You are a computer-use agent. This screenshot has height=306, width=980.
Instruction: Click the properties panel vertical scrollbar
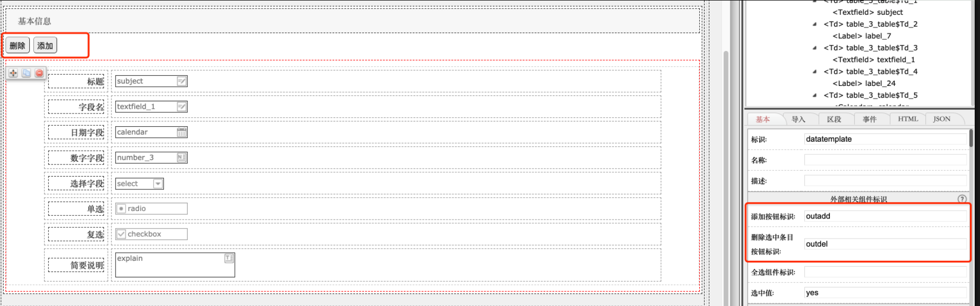click(971, 138)
